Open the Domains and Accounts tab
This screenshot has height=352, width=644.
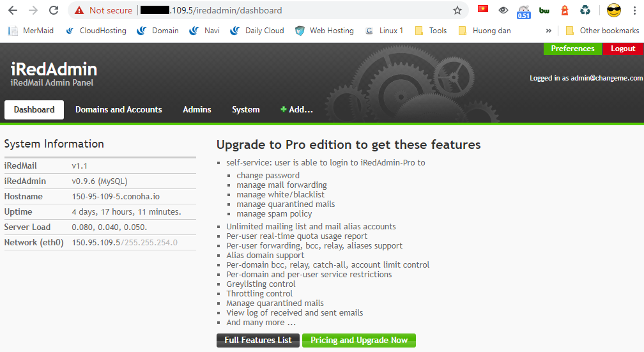point(119,110)
